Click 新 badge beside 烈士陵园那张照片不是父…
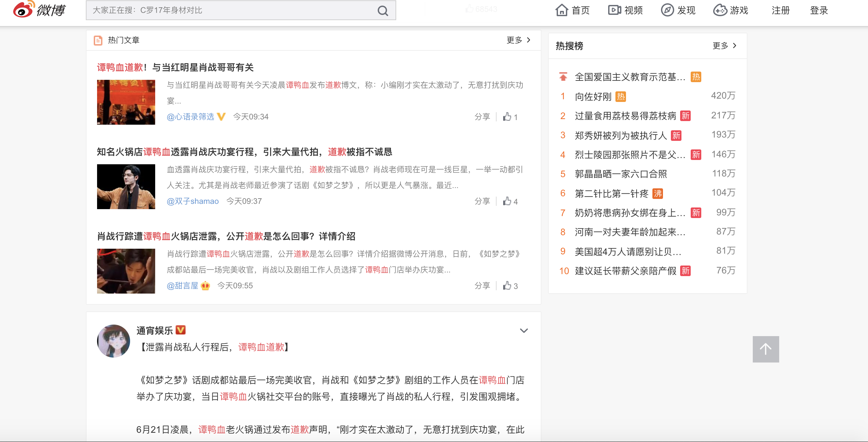The height and width of the screenshot is (442, 868). coord(696,154)
